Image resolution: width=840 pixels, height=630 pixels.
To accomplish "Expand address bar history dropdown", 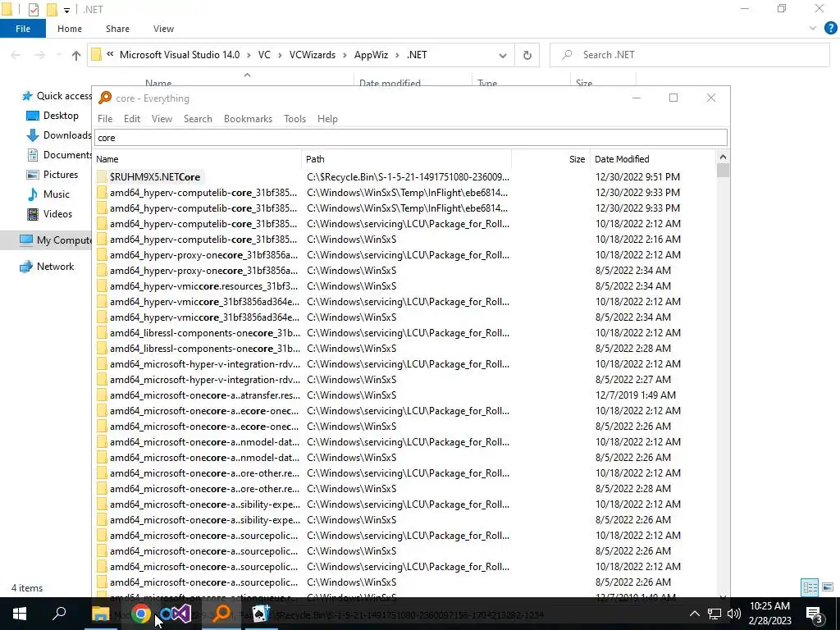I will (503, 55).
